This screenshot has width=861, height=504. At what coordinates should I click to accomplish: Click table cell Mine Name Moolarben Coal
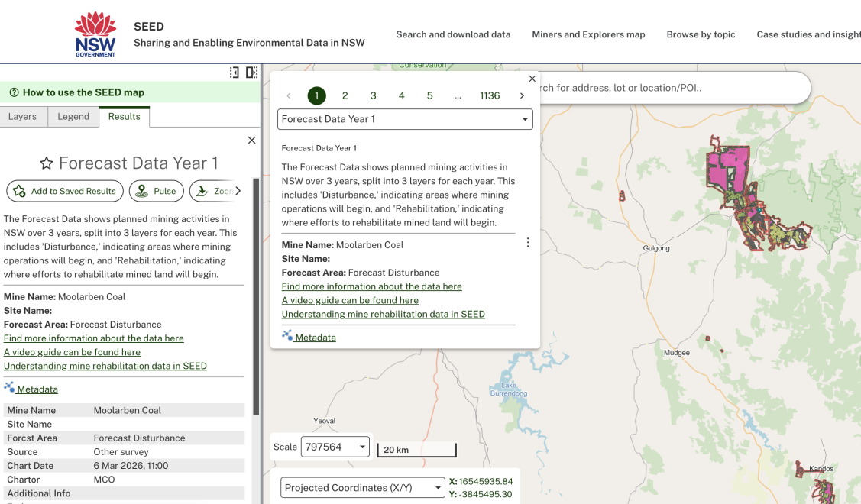click(128, 410)
